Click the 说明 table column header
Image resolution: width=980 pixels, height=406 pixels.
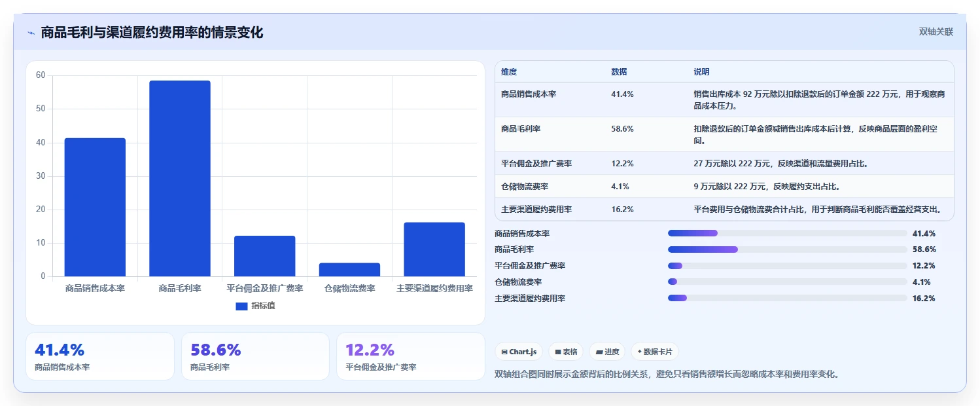click(x=701, y=72)
